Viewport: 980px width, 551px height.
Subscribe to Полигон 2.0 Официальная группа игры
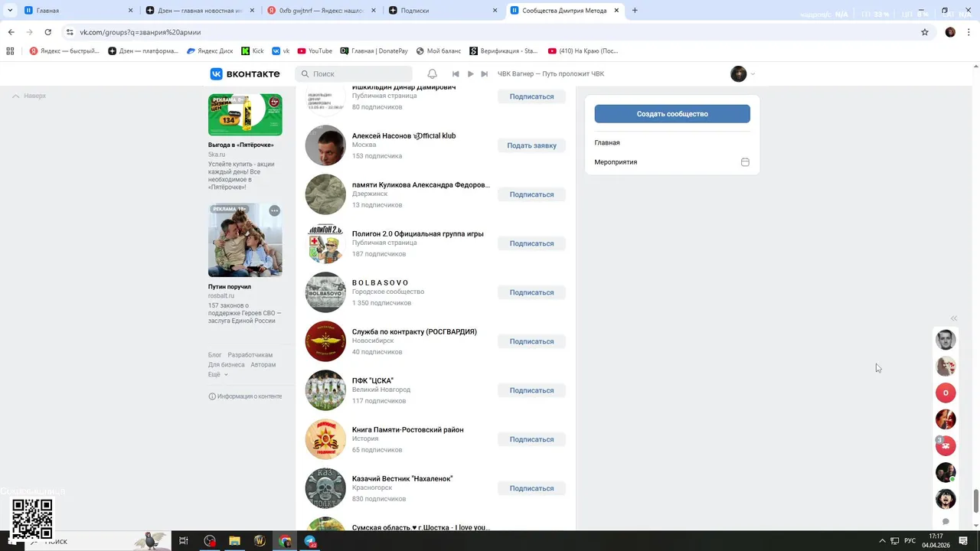(531, 243)
